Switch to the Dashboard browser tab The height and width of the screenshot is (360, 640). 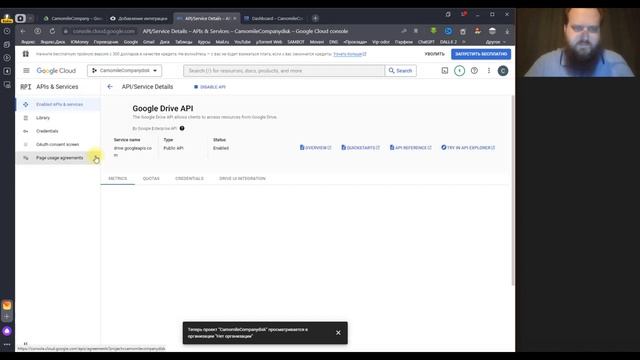(x=273, y=18)
